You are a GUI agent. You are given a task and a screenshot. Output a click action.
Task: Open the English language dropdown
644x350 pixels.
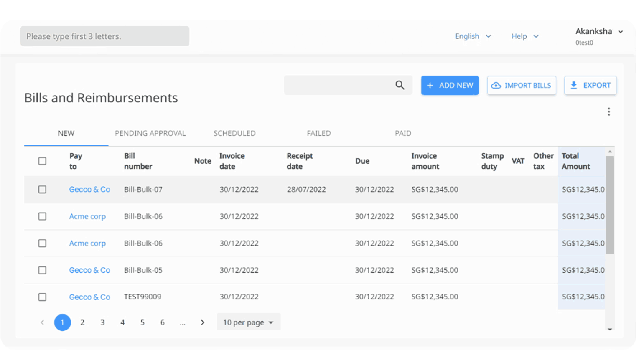pyautogui.click(x=473, y=36)
